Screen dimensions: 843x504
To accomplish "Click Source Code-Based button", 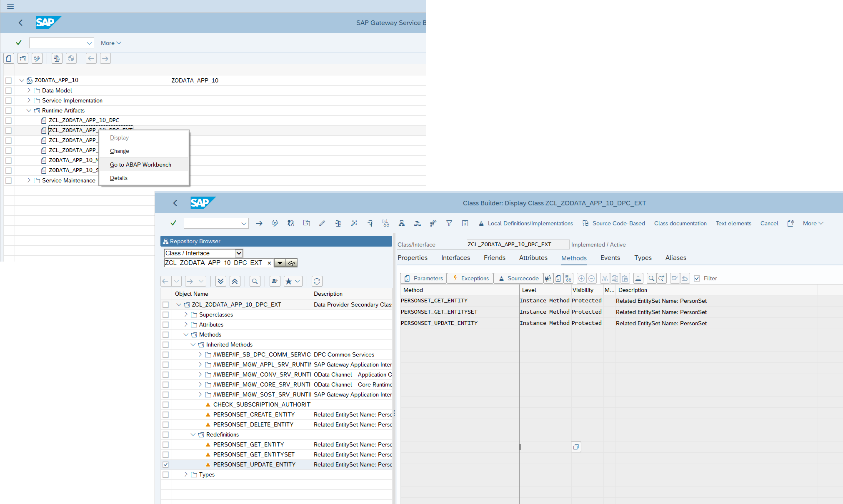I will pos(613,223).
